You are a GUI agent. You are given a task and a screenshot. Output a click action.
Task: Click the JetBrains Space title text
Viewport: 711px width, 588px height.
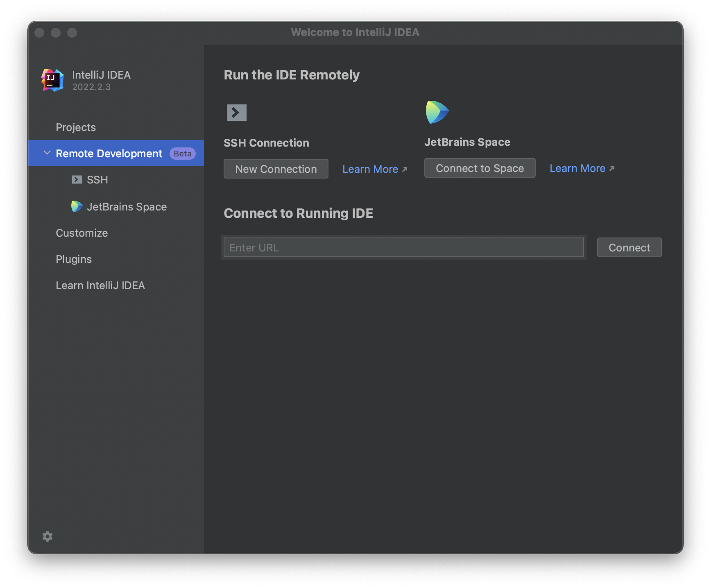click(467, 142)
